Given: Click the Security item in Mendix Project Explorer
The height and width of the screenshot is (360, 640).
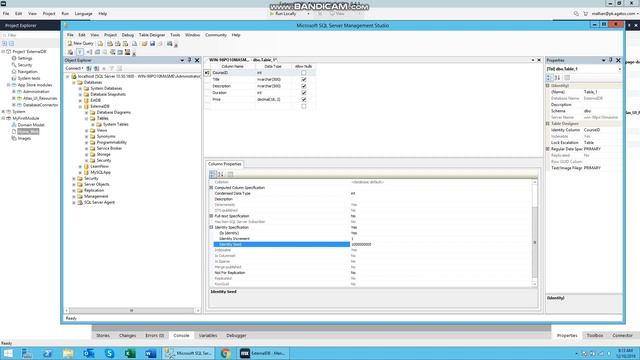Looking at the screenshot, I should tap(24, 65).
